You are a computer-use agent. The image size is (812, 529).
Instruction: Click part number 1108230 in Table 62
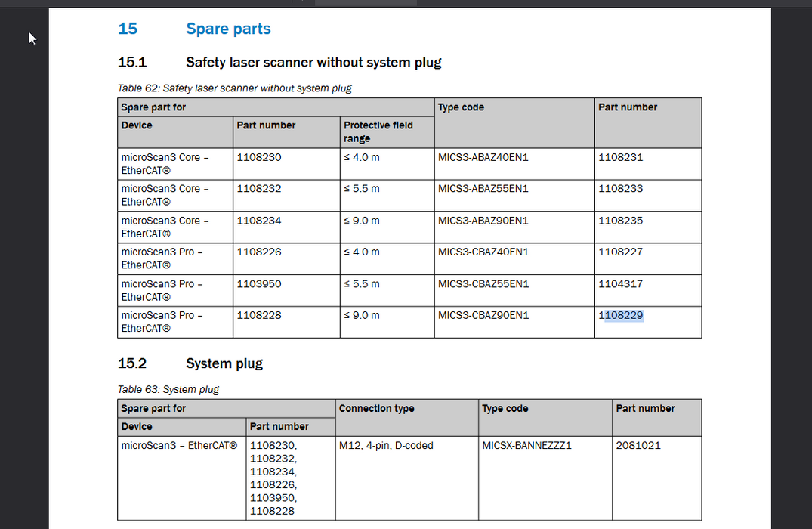click(x=259, y=157)
